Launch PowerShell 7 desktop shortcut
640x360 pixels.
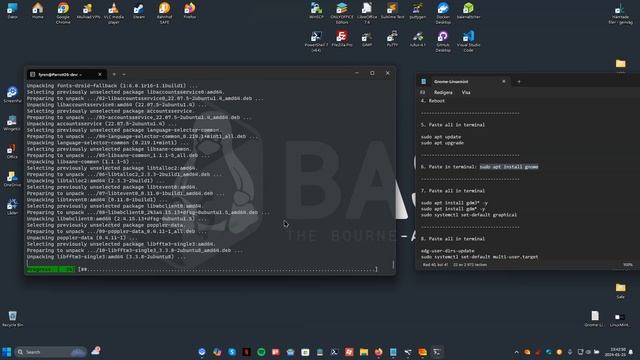(x=316, y=41)
